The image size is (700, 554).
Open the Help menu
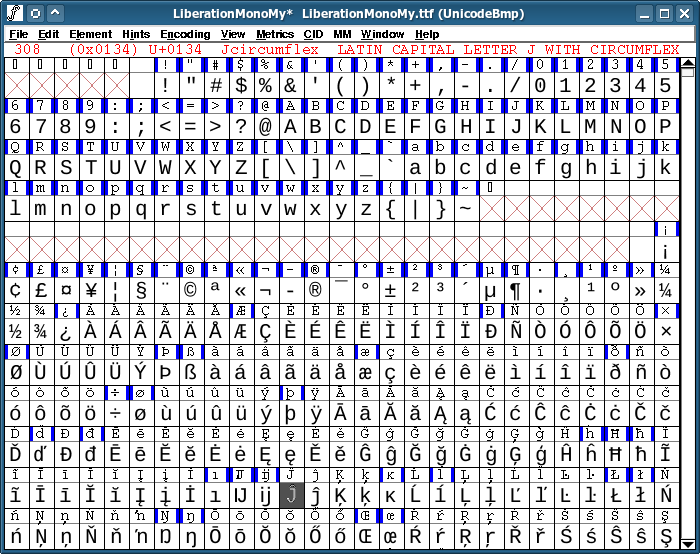click(x=427, y=34)
